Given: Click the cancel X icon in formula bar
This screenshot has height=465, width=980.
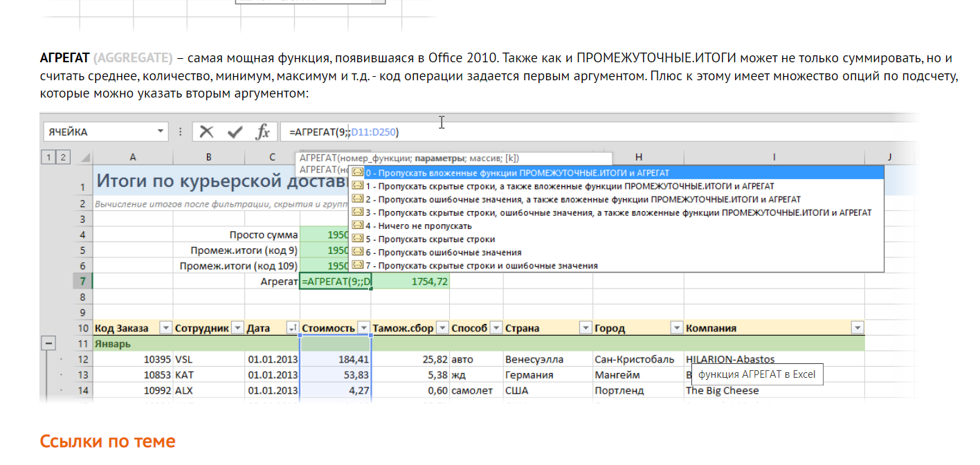Looking at the screenshot, I should (207, 131).
